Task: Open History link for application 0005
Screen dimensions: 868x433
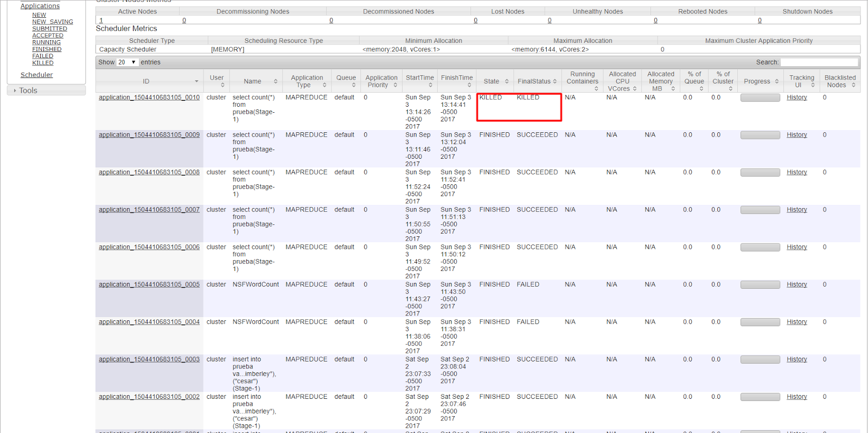Action: (x=797, y=285)
